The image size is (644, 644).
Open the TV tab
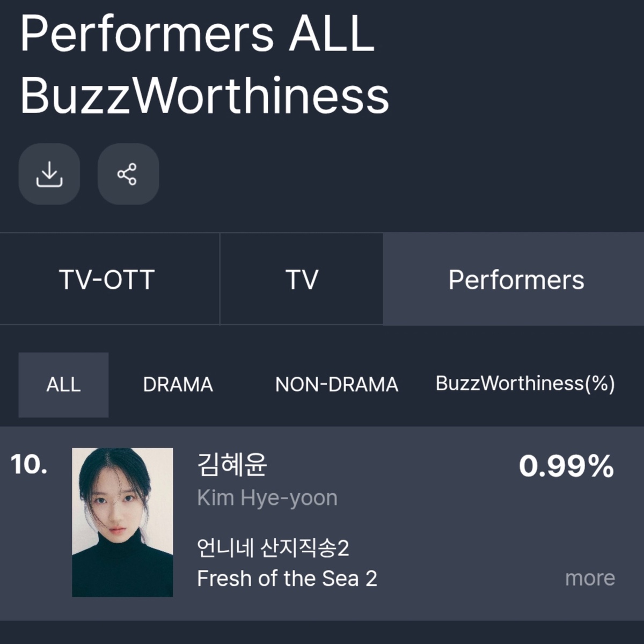coord(302,279)
